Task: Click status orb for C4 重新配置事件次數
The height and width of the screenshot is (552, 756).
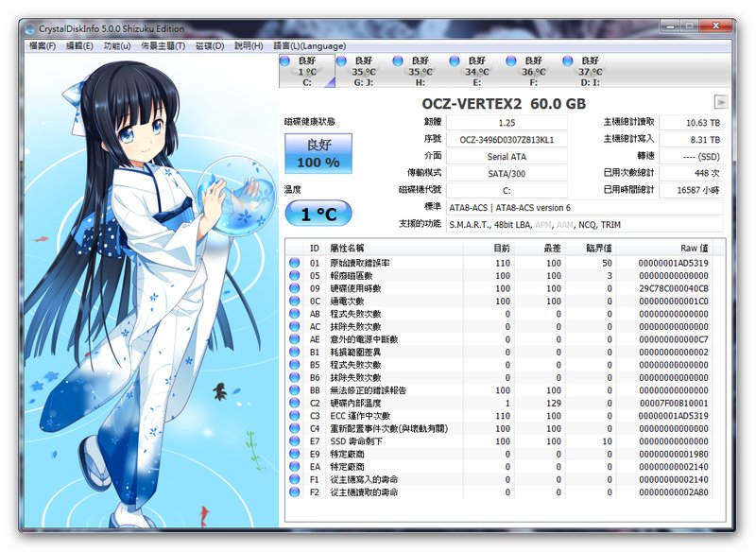Action: [294, 428]
